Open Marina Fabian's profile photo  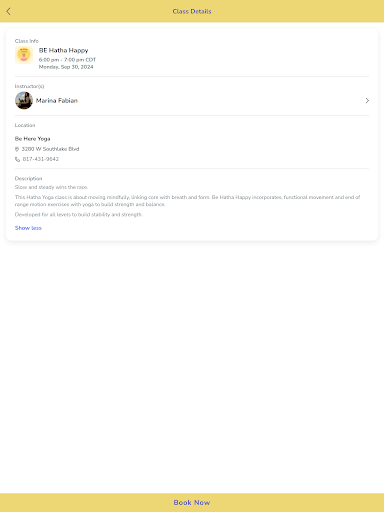point(24,100)
